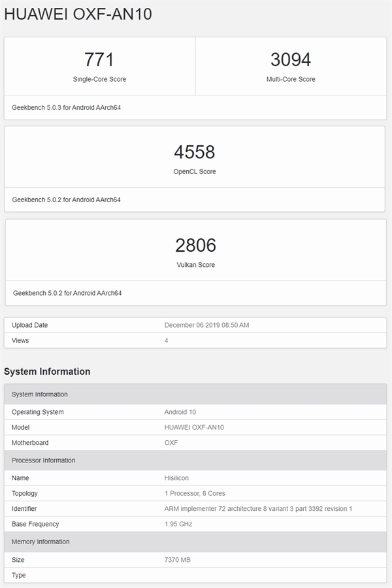Click the OpenCL Score label

195,171
